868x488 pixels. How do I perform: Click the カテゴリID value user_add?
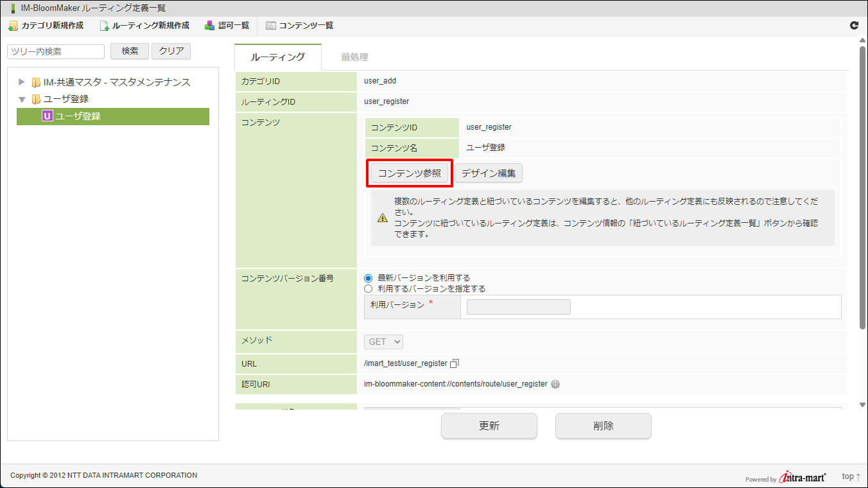click(380, 81)
